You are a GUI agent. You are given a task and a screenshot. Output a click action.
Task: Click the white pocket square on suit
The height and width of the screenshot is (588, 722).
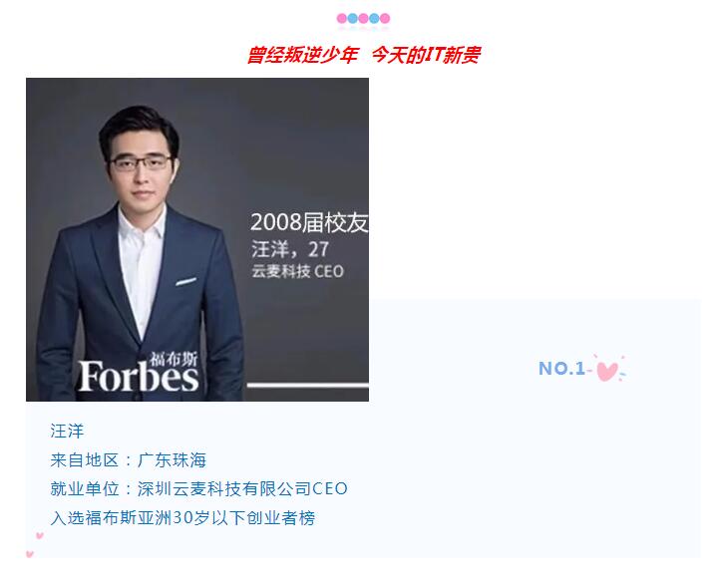pyautogui.click(x=185, y=282)
